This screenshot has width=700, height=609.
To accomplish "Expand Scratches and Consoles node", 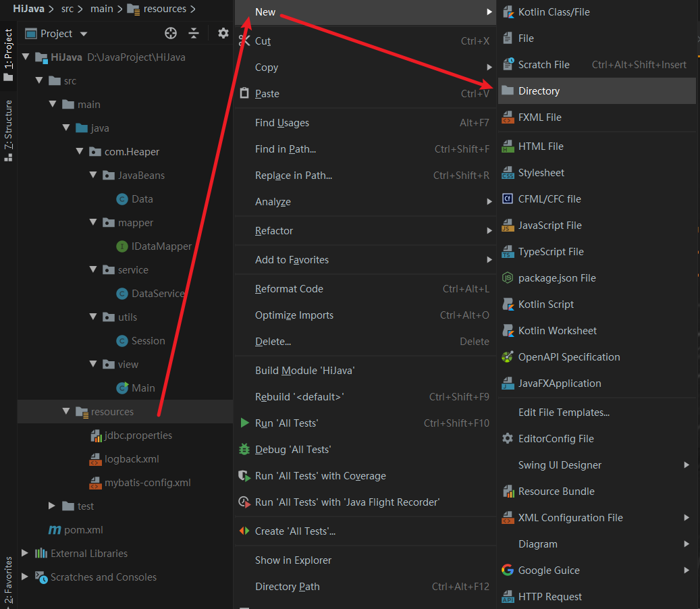I will click(25, 577).
